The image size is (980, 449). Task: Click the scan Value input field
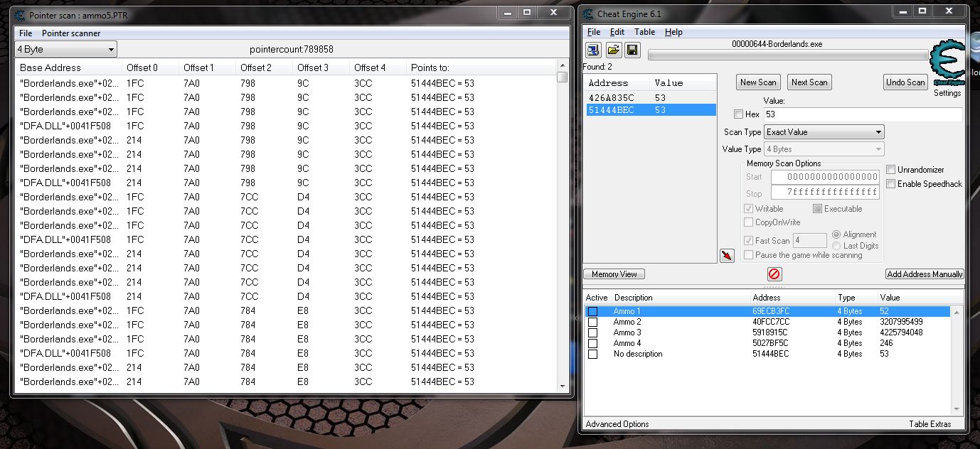tap(863, 114)
